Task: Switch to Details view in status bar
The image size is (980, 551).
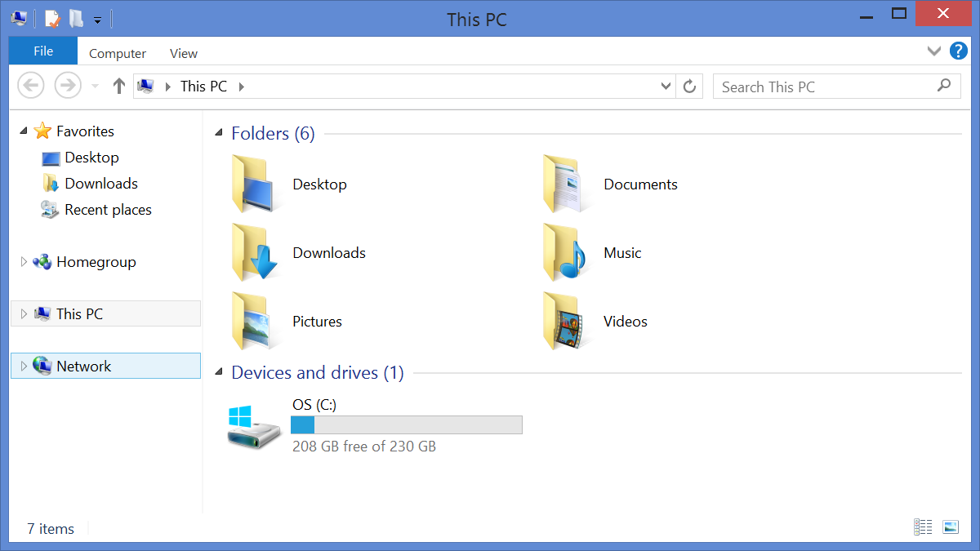Action: (924, 527)
